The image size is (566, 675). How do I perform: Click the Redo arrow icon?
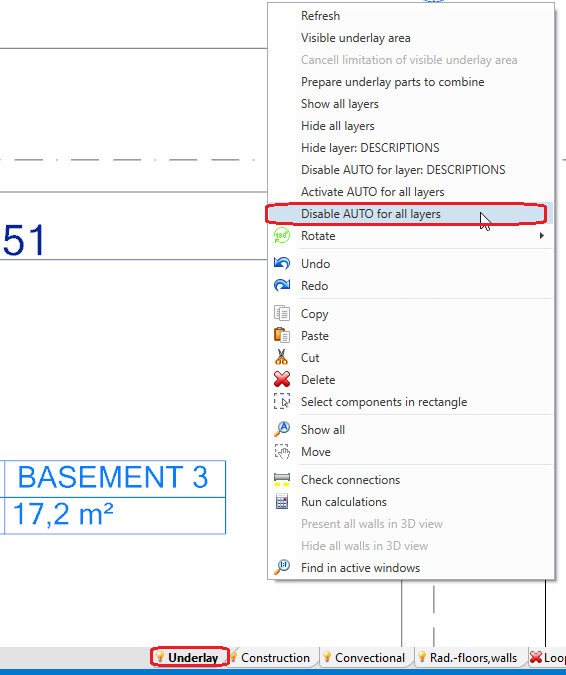point(282,285)
